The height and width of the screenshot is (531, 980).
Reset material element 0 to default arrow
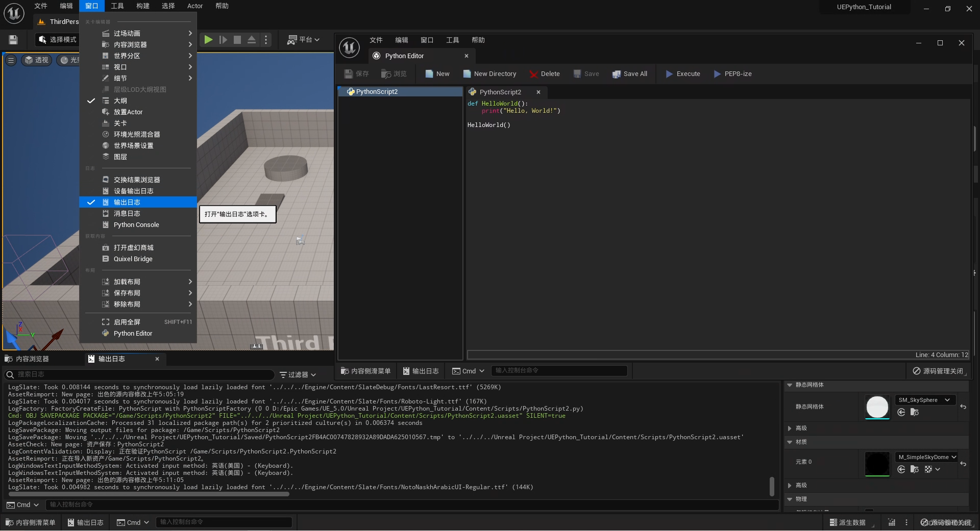point(963,464)
